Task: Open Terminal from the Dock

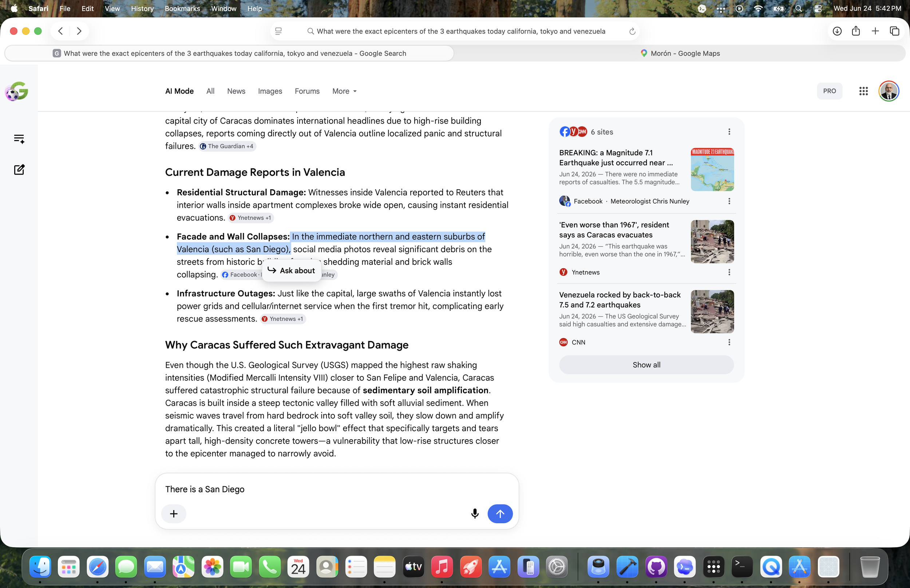Action: click(741, 567)
